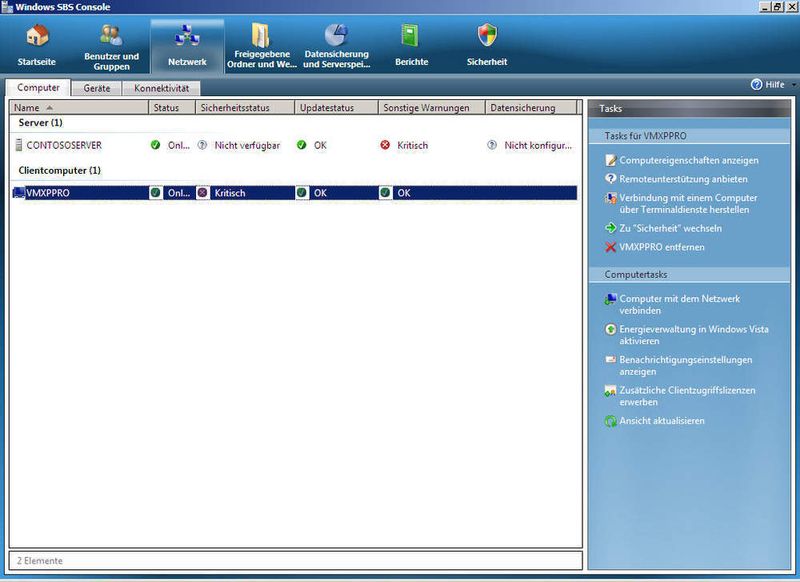800x582 pixels.
Task: Click the Clientzugriffslizenzen erwerben icon
Action: [610, 391]
